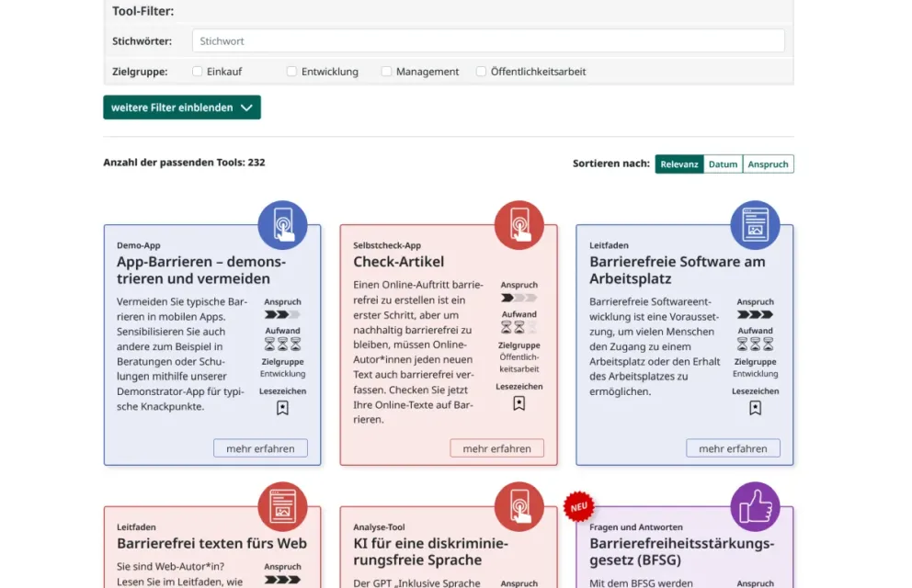This screenshot has width=912, height=588.
Task: Check the Öffentlichkeitsarbeit target group checkbox
Action: coord(481,71)
